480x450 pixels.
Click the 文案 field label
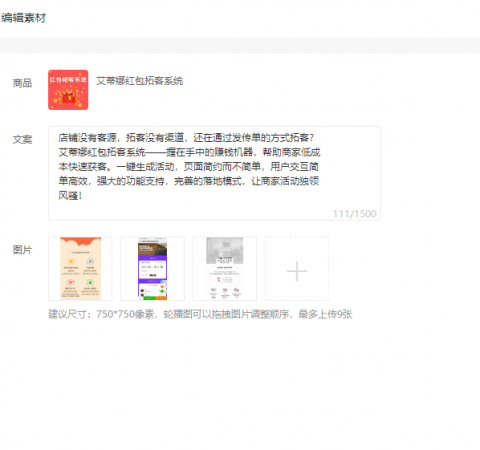[x=22, y=139]
